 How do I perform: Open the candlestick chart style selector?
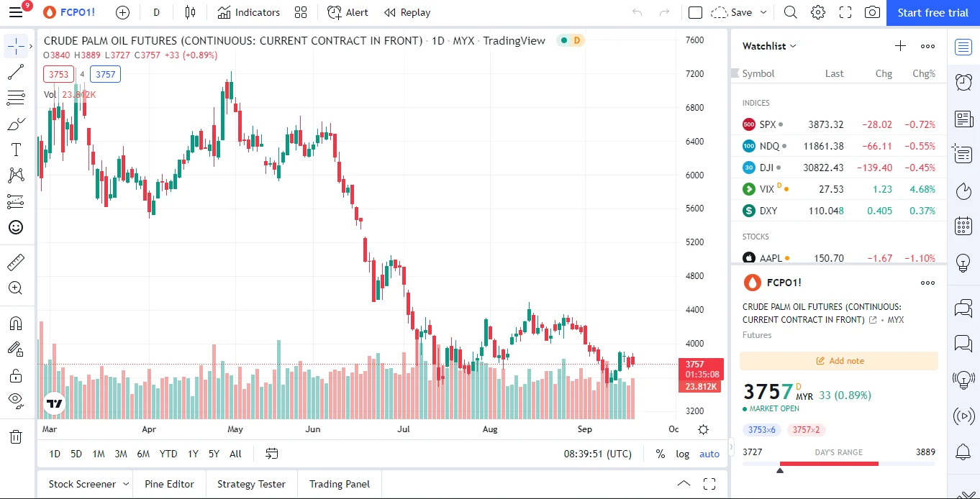click(190, 12)
